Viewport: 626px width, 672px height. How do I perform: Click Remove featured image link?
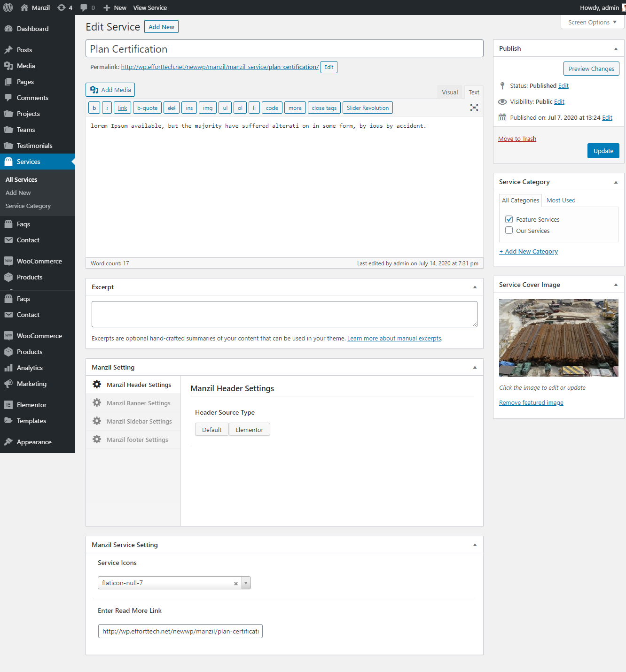(x=531, y=403)
